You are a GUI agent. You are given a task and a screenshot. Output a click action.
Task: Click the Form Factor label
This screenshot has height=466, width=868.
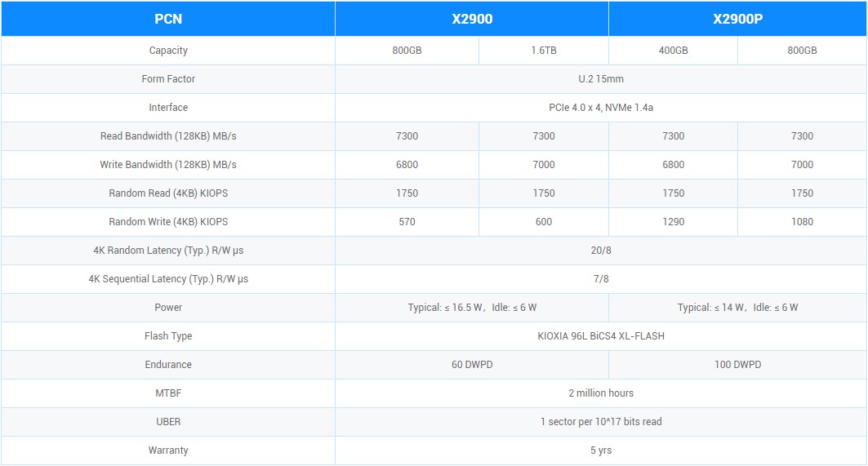[x=168, y=79]
